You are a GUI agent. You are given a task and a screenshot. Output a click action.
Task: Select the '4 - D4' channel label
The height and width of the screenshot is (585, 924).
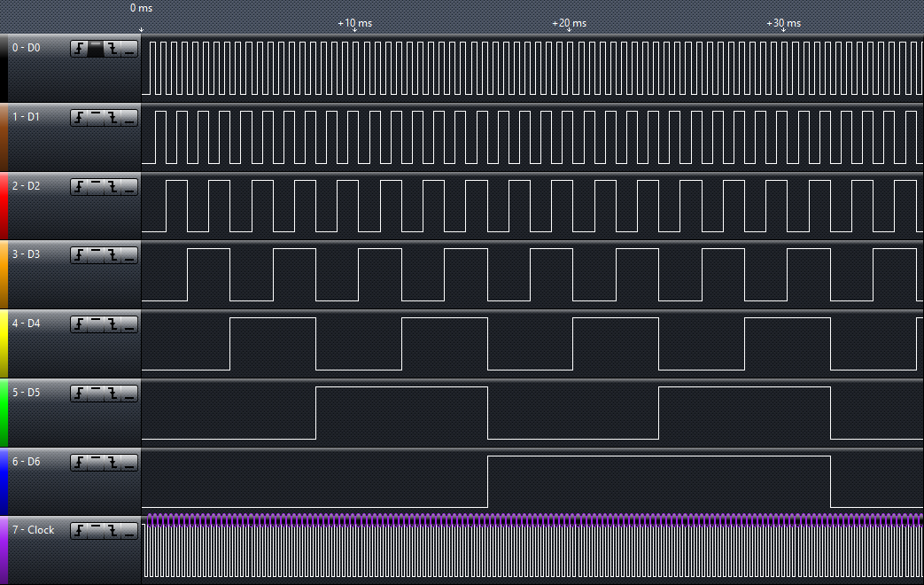coord(27,324)
